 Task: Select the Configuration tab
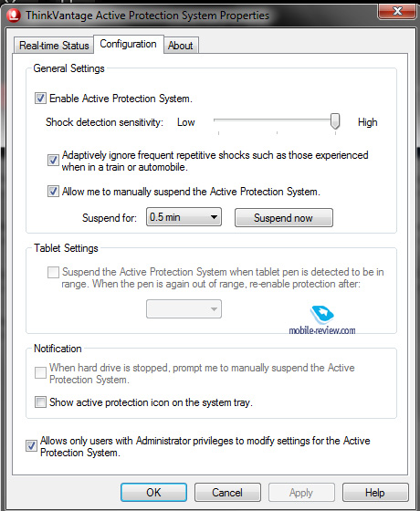point(129,44)
